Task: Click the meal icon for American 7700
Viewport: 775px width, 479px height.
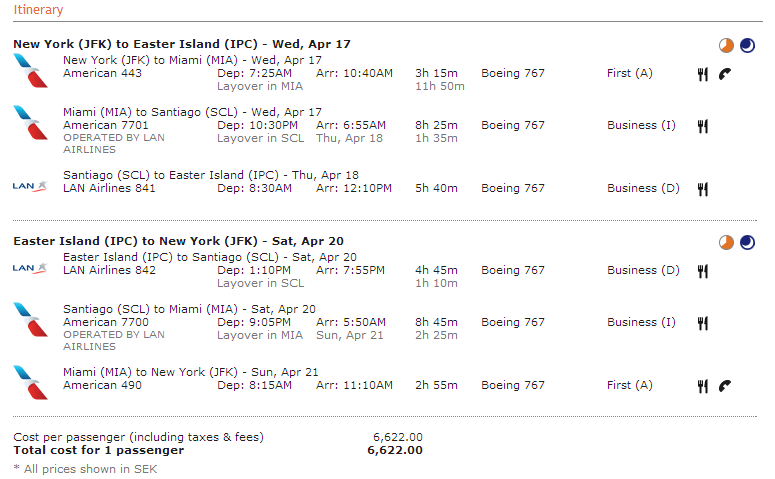Action: tap(703, 323)
